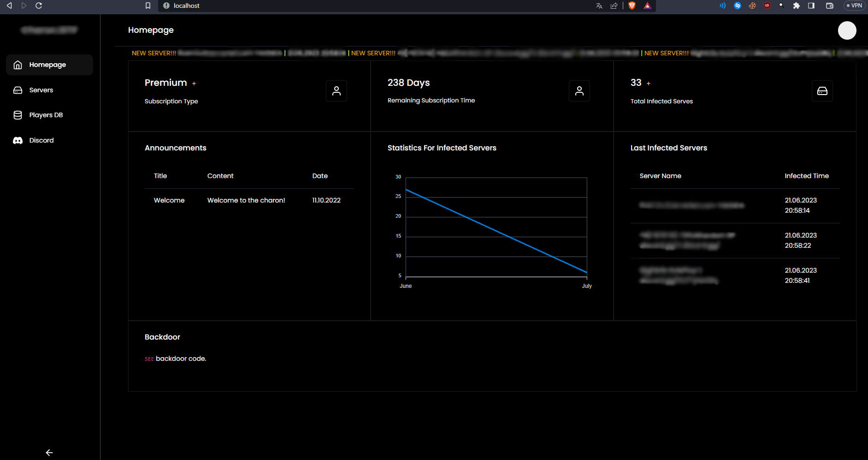868x460 pixels.
Task: Reload the page with refresh icon
Action: coord(39,6)
